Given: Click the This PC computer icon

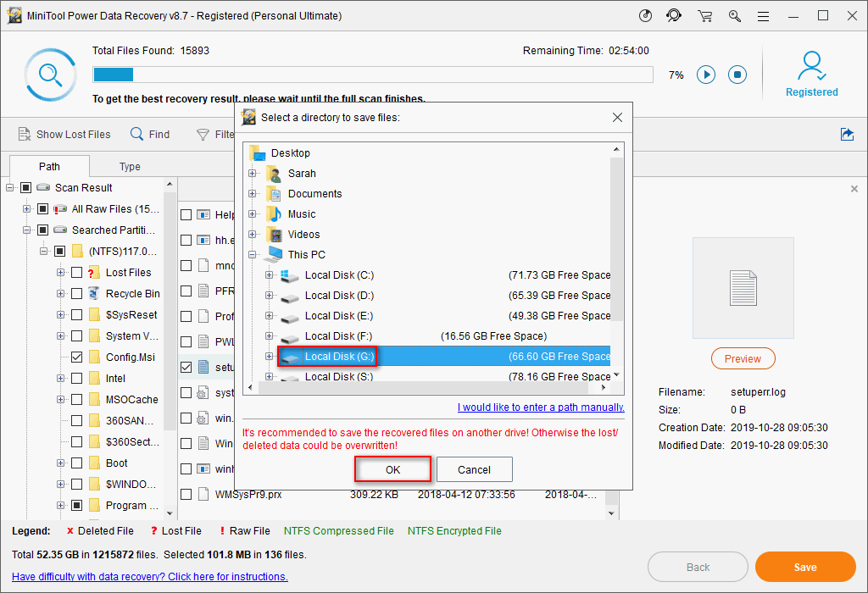Looking at the screenshot, I should pos(274,254).
